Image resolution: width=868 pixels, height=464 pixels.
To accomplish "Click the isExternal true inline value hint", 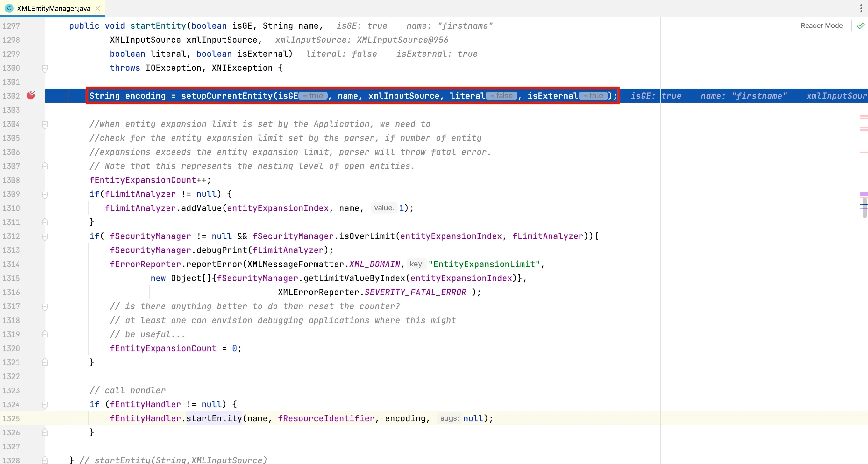I will point(593,96).
